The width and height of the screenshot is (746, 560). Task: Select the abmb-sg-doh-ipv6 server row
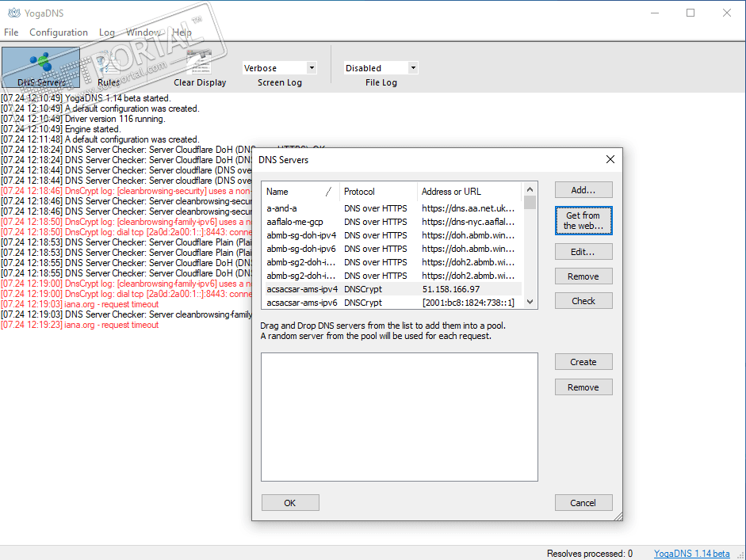(393, 249)
